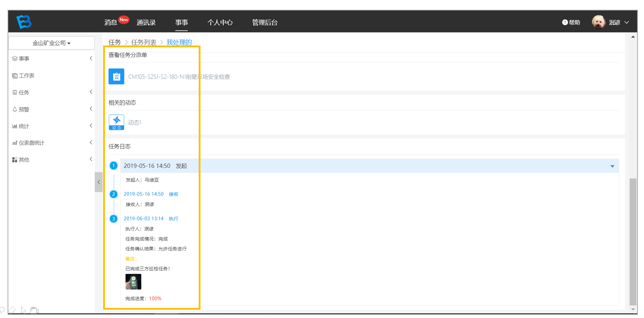Click the 帮助 help icon
The image size is (644, 318).
pyautogui.click(x=565, y=22)
